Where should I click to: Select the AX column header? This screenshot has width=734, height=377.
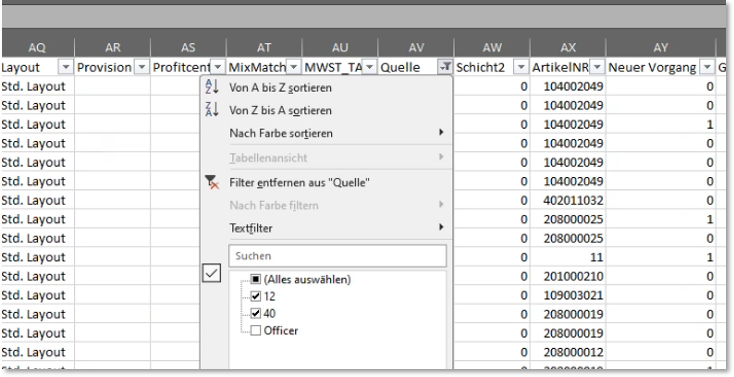(568, 47)
